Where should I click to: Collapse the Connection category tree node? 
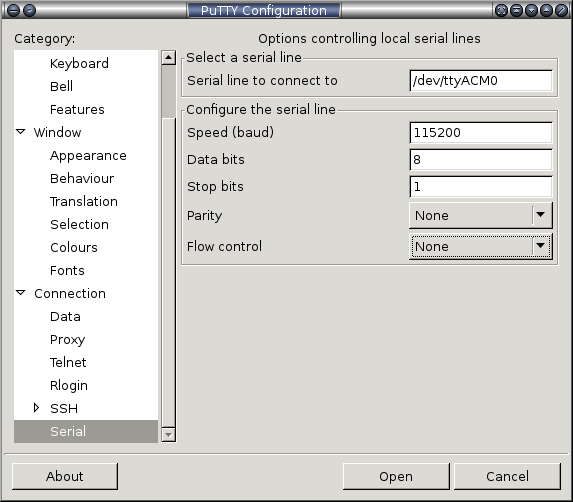21,293
